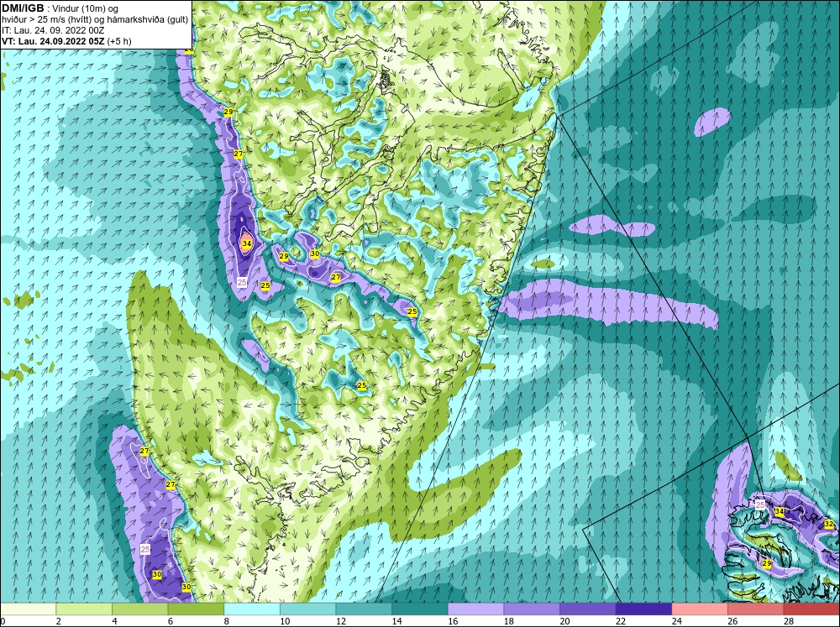Click the '34' gust label on the pink core
Screen dimensions: 840x627
[246, 243]
